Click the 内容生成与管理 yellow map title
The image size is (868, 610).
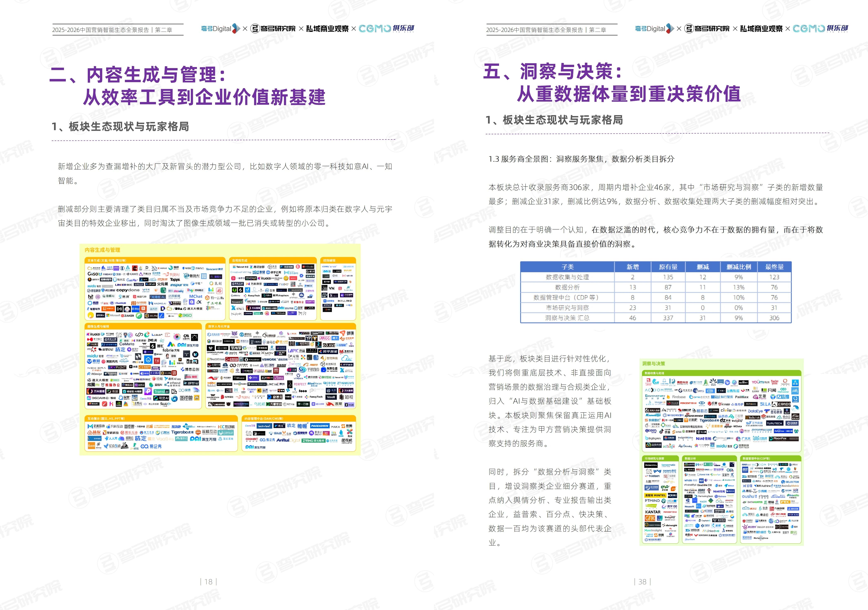coord(102,250)
